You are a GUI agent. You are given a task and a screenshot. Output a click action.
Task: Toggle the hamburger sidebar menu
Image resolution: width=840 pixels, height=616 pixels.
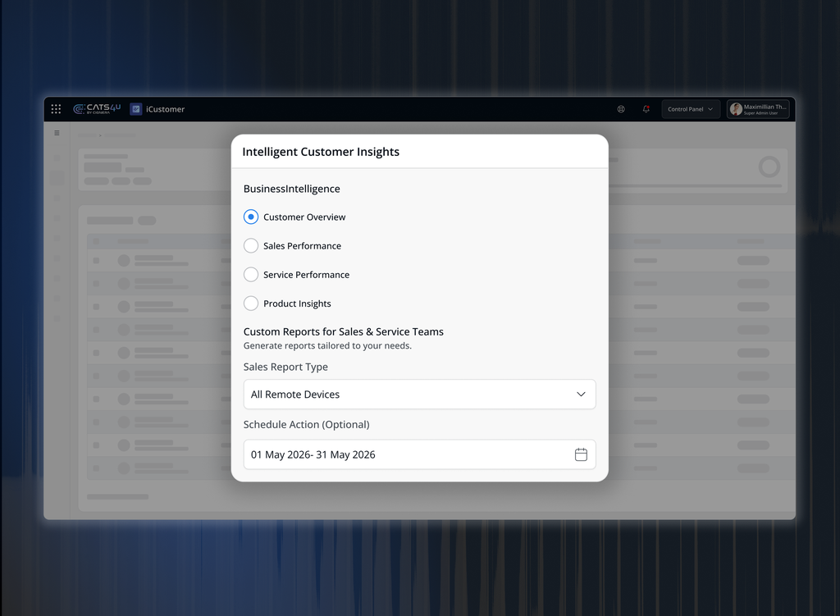point(57,133)
